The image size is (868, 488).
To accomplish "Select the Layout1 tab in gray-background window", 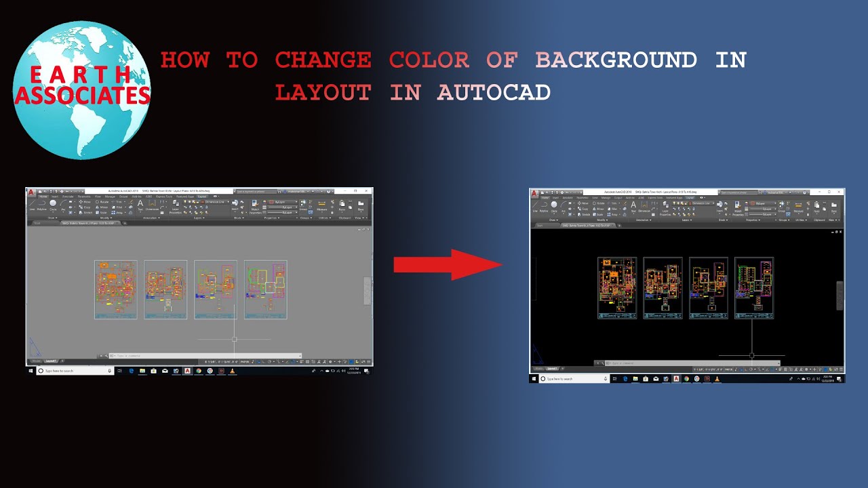I will [51, 361].
